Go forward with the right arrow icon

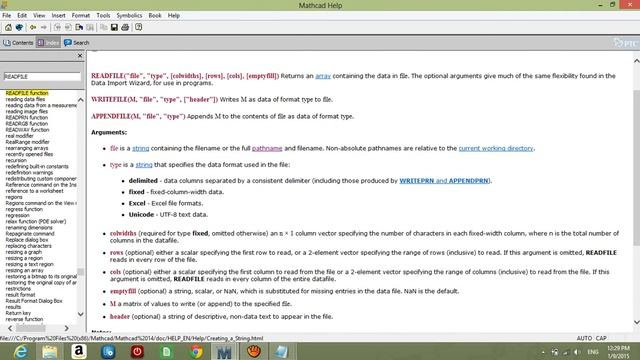click(44, 27)
